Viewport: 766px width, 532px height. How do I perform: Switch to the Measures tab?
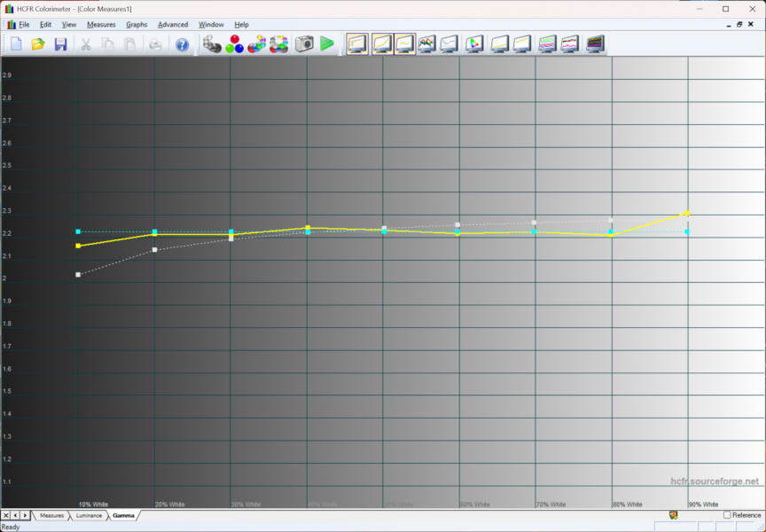[x=51, y=515]
